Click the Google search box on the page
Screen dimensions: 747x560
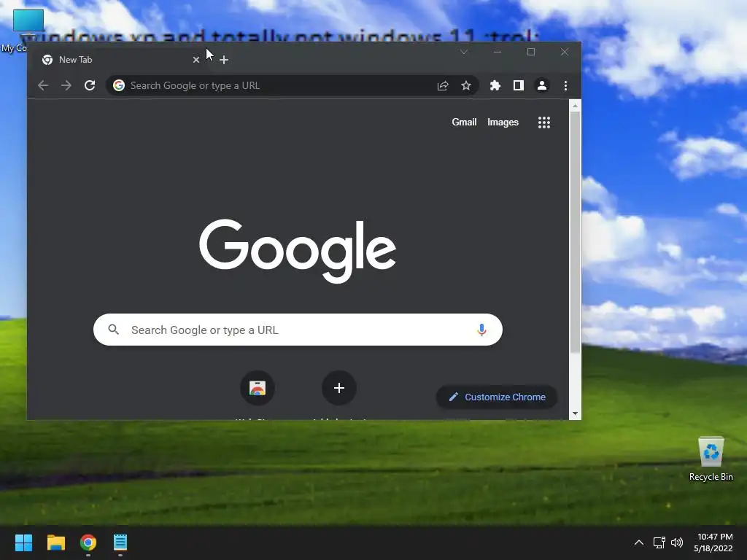298,330
